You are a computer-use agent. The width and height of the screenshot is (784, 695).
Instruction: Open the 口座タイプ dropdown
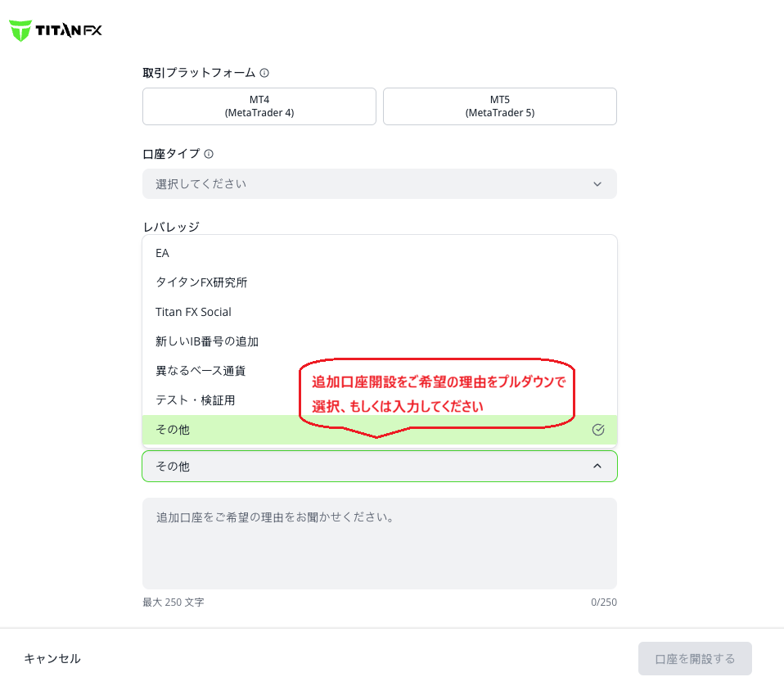tap(380, 184)
